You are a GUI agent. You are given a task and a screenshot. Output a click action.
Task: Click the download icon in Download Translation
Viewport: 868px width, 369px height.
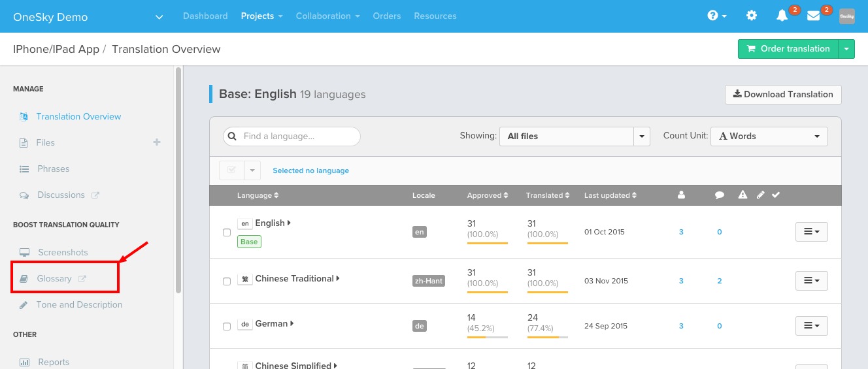pyautogui.click(x=737, y=94)
